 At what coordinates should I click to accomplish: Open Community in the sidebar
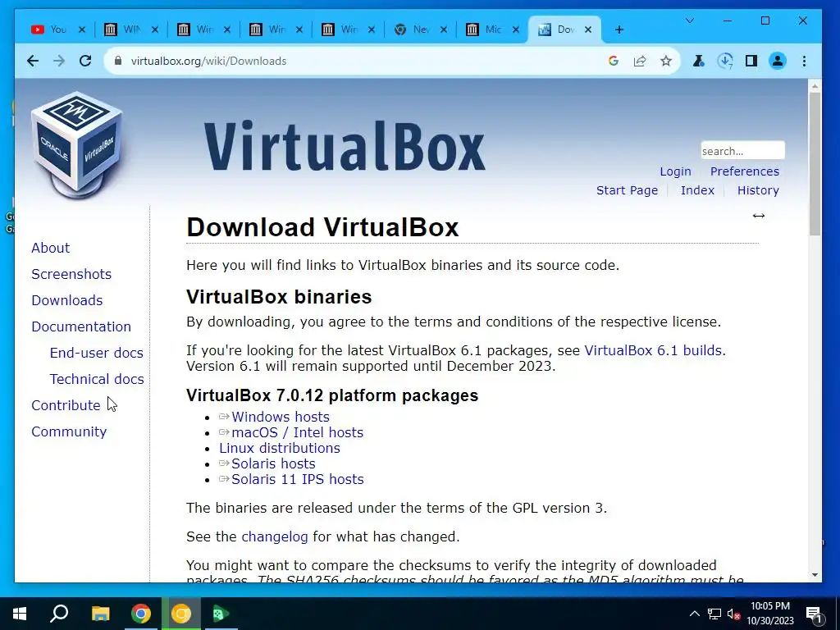point(69,431)
